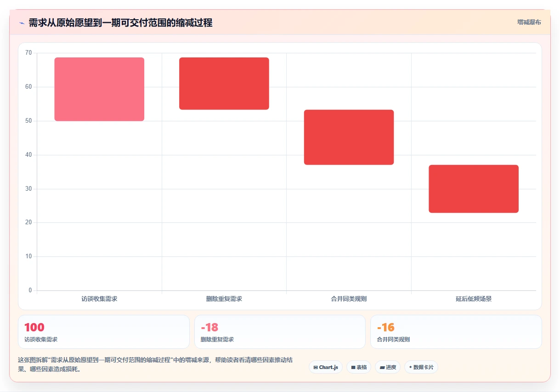Click the 延后低频场景 x-axis label
Viewport: 560px width, 392px height.
(474, 299)
